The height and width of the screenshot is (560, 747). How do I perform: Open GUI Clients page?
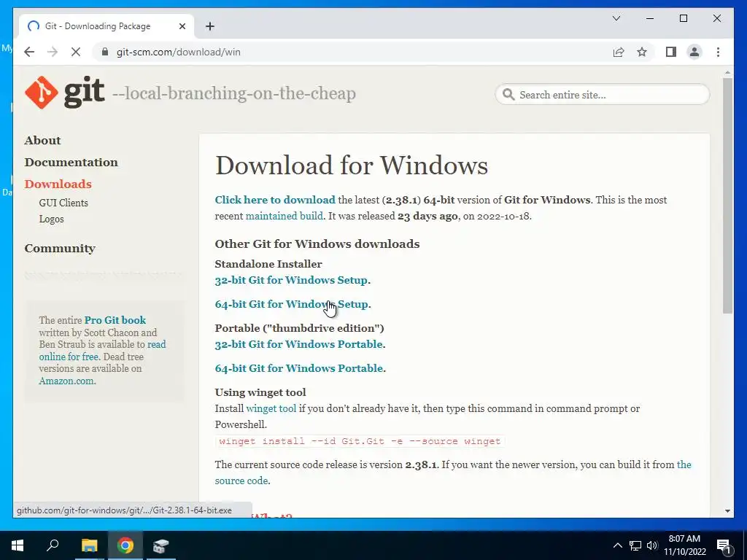click(x=63, y=203)
